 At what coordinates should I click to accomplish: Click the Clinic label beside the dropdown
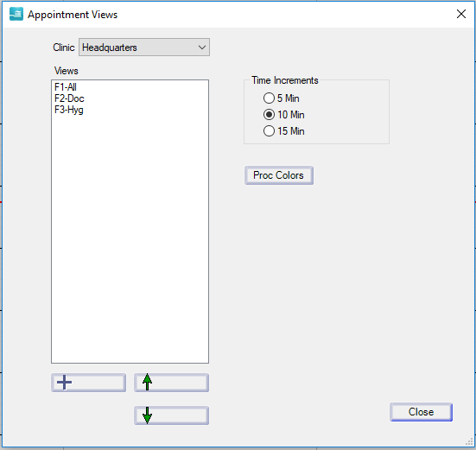click(x=63, y=48)
